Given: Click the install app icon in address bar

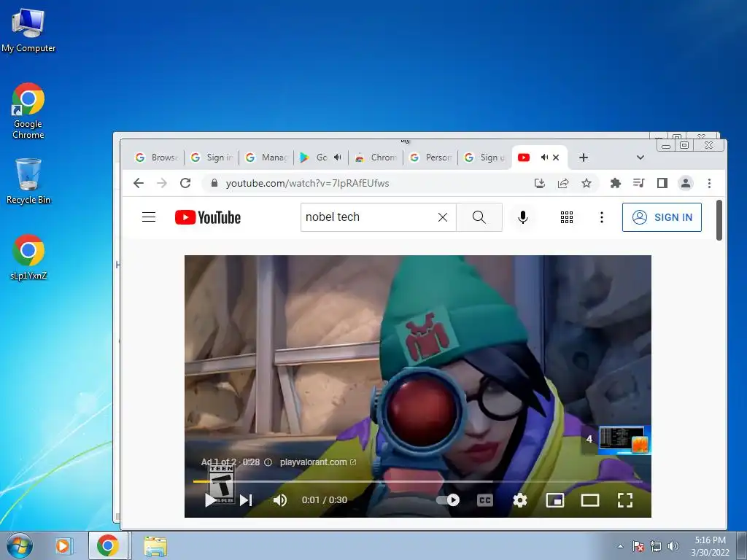Looking at the screenshot, I should [540, 183].
